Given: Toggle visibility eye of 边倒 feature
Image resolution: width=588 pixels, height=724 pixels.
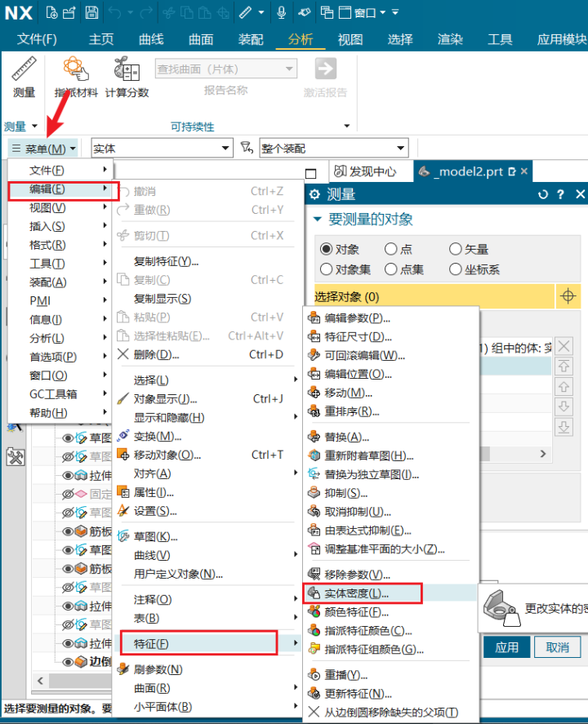Looking at the screenshot, I should click(68, 662).
